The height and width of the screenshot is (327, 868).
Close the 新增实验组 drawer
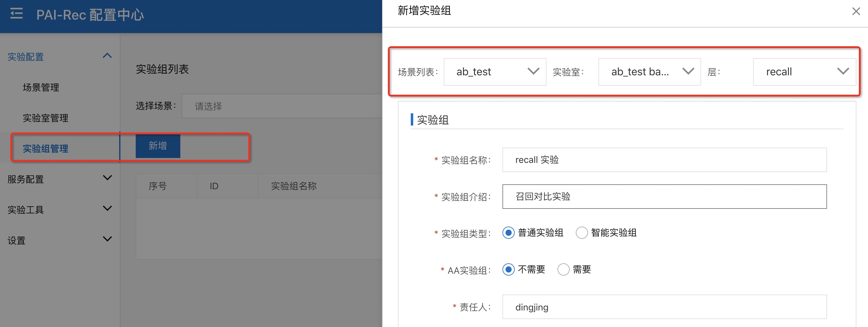pyautogui.click(x=855, y=11)
